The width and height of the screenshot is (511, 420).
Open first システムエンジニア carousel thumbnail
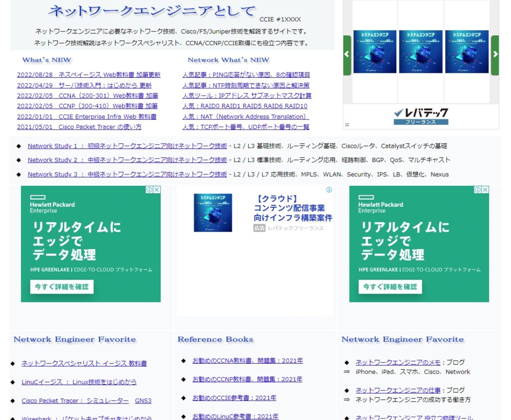pyautogui.click(x=375, y=52)
